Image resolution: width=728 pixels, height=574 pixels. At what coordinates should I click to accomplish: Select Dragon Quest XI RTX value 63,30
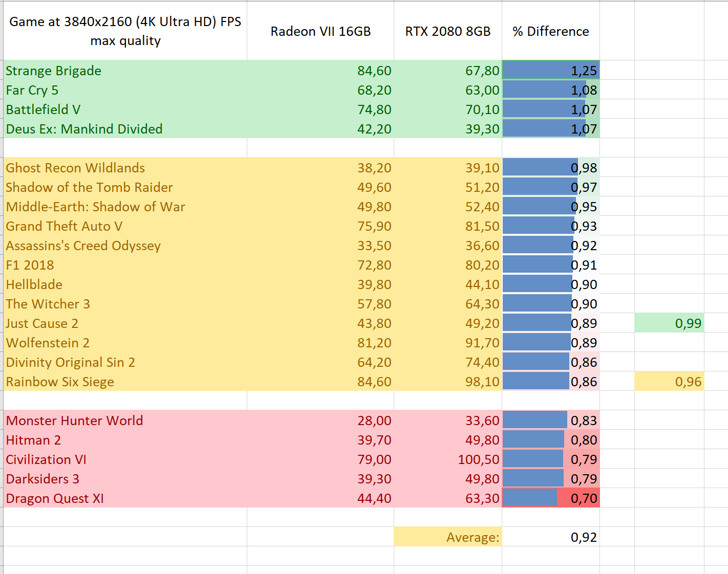(448, 498)
